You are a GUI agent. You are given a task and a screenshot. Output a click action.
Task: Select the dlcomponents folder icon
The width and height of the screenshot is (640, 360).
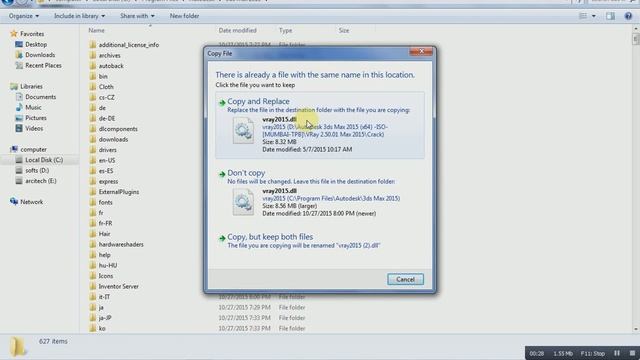click(x=93, y=129)
